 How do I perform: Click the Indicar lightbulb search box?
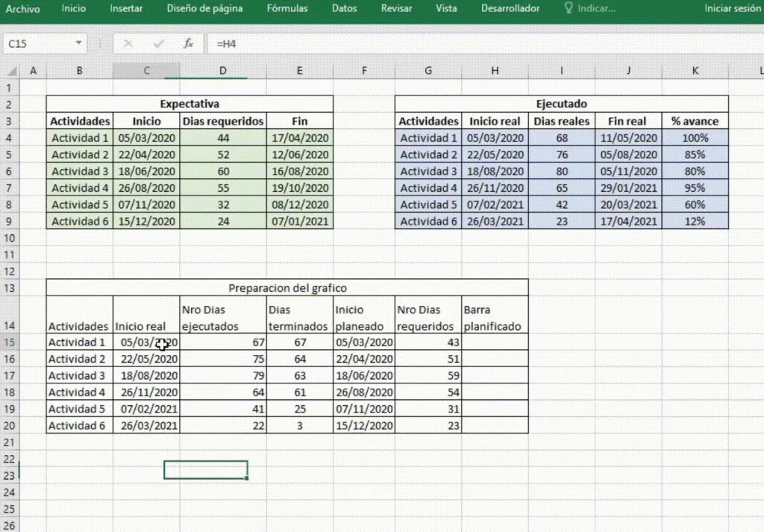click(590, 8)
